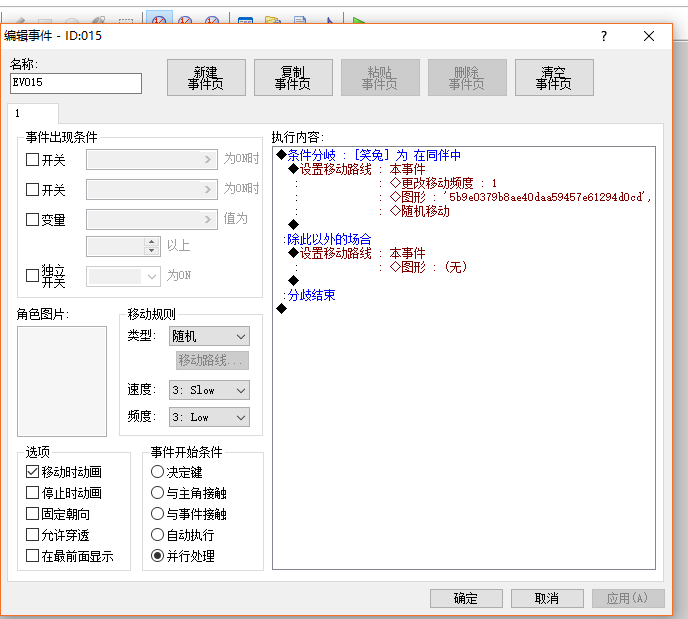
Task: Enable the 独立开关 checkbox
Action: click(x=32, y=276)
